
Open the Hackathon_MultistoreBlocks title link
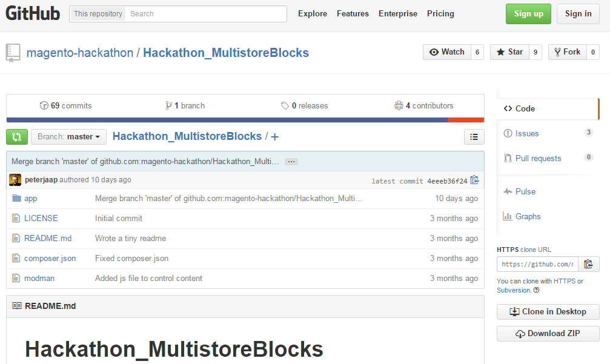[x=226, y=53]
